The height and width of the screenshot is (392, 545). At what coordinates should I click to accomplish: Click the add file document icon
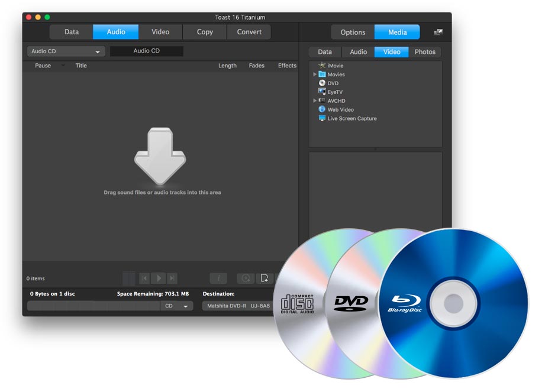coord(265,278)
